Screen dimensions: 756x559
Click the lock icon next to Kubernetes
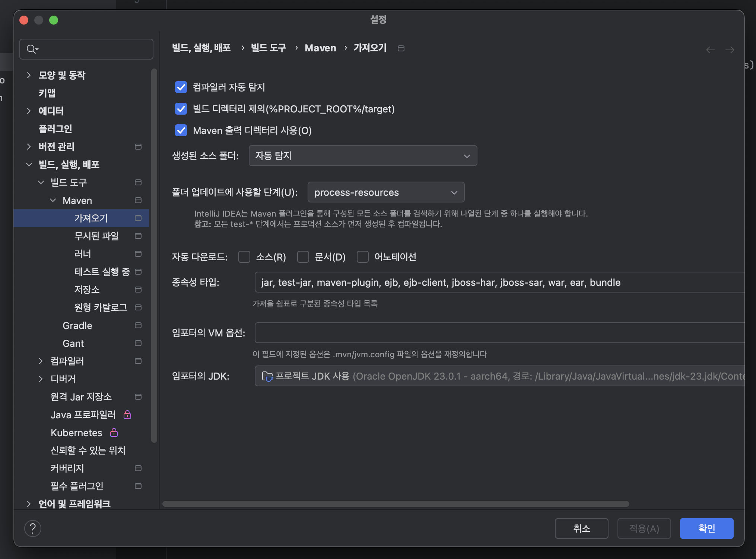click(x=114, y=432)
